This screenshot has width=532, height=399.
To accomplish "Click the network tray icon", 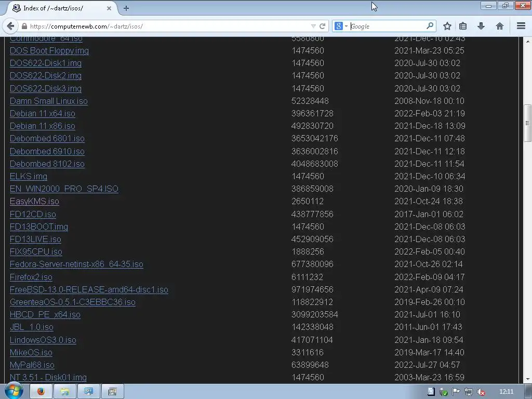I will [x=469, y=392].
